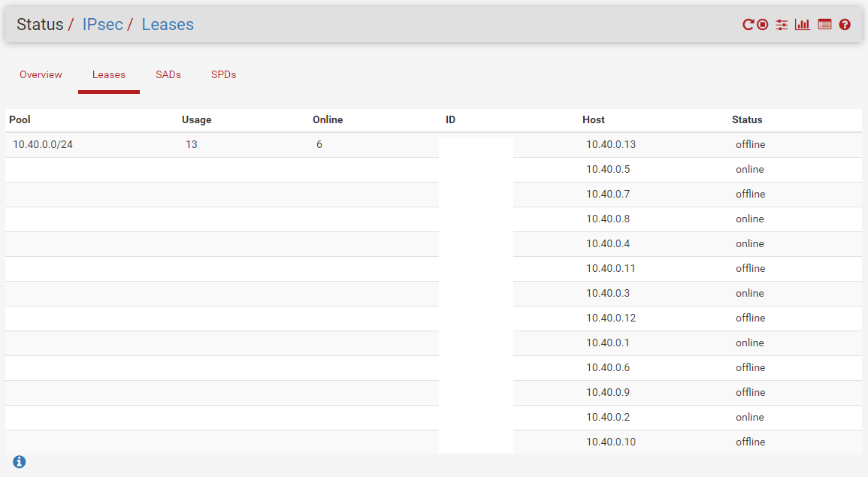Image resolution: width=868 pixels, height=477 pixels.
Task: Open the 10.40.0.10 host link
Action: [610, 442]
